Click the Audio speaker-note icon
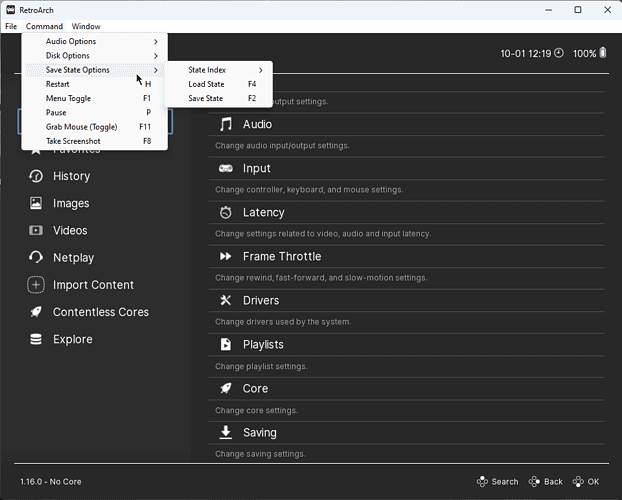This screenshot has width=622, height=500. click(226, 124)
